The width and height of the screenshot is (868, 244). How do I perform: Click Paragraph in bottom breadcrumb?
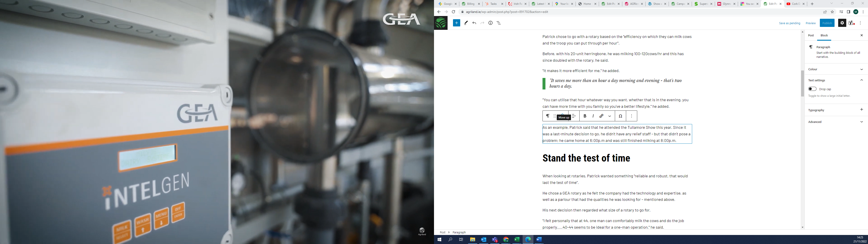click(459, 232)
